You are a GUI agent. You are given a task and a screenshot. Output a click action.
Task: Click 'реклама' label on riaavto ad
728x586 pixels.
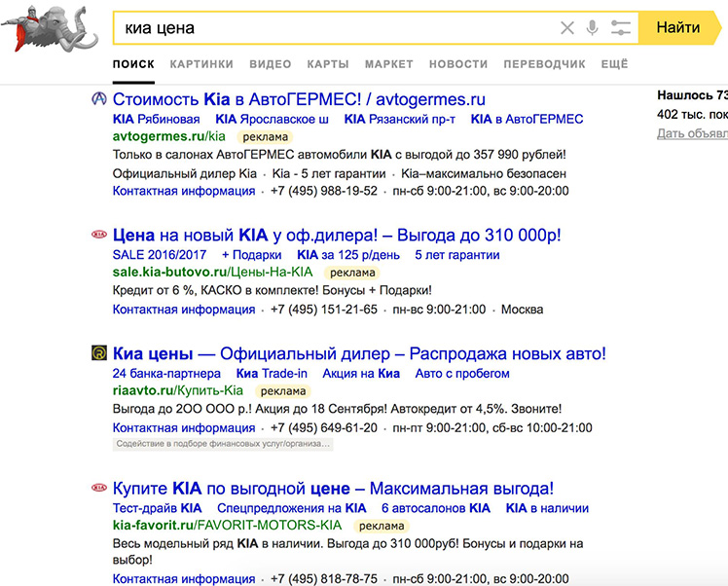coord(283,391)
